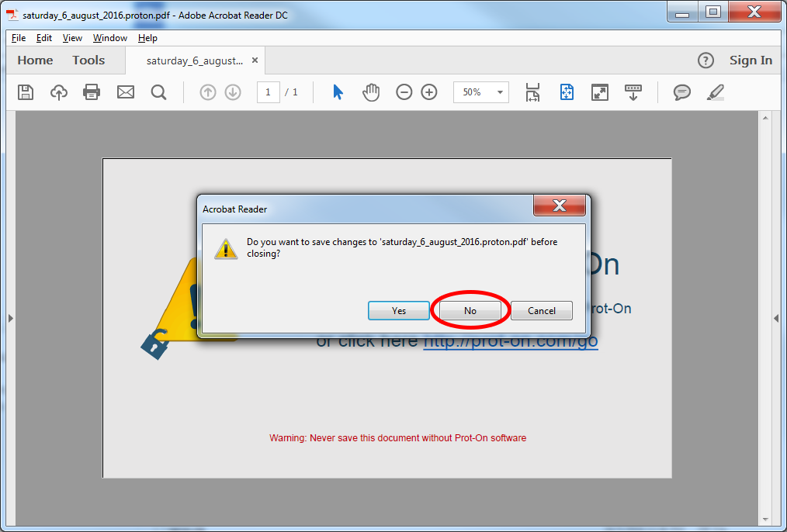
Task: Switch to the Tools tab
Action: [x=88, y=60]
